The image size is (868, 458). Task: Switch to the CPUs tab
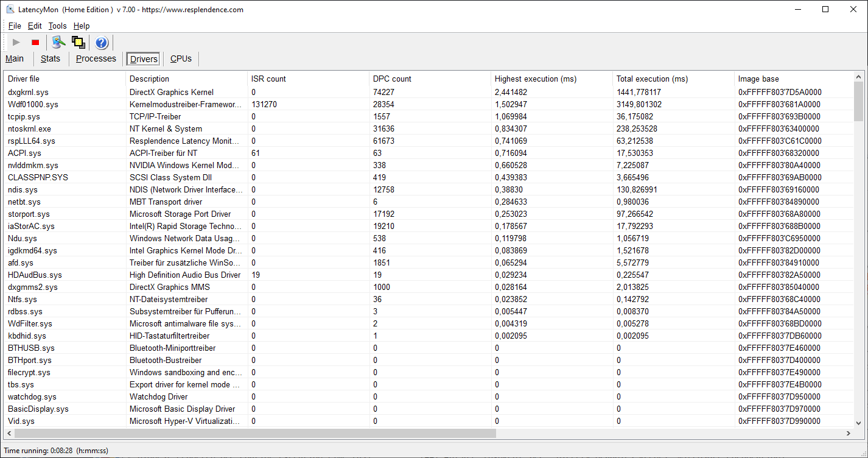pyautogui.click(x=181, y=58)
